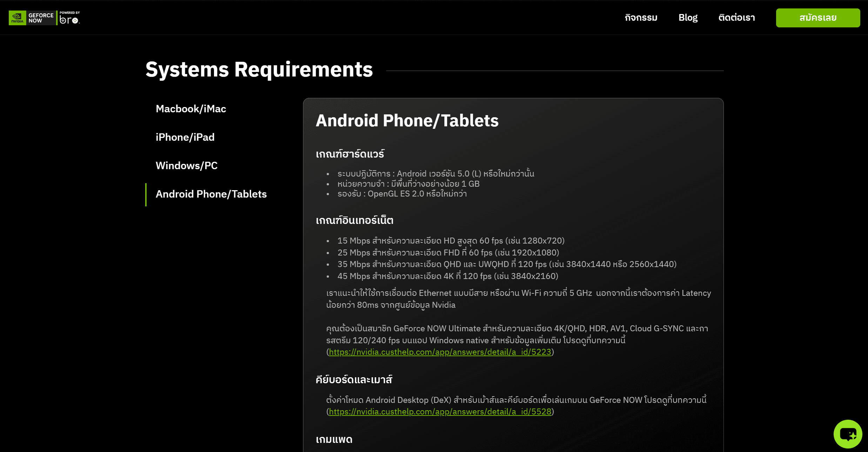Click the คีย์บอร์ดและเมาส์ section heading
Image resolution: width=868 pixels, height=452 pixels.
point(354,380)
